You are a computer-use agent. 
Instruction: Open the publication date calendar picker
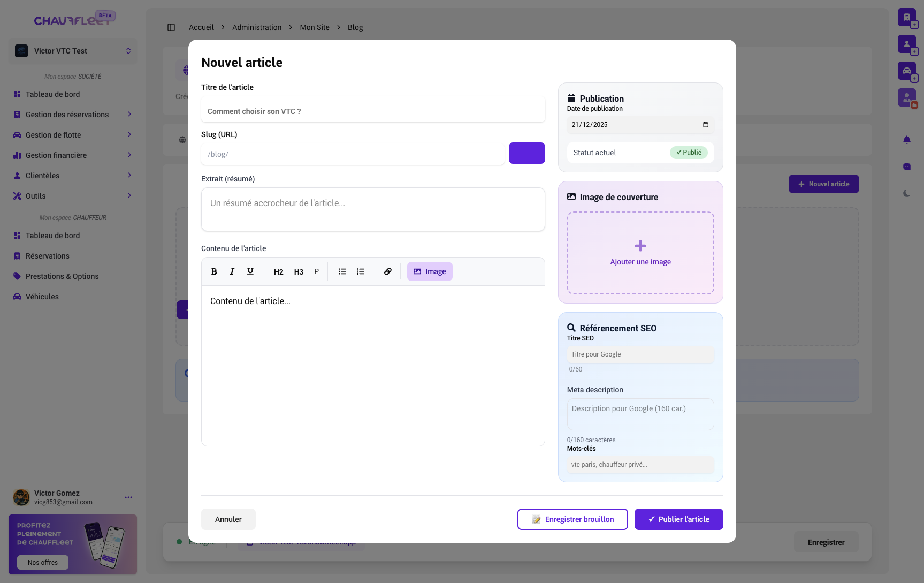pyautogui.click(x=705, y=125)
